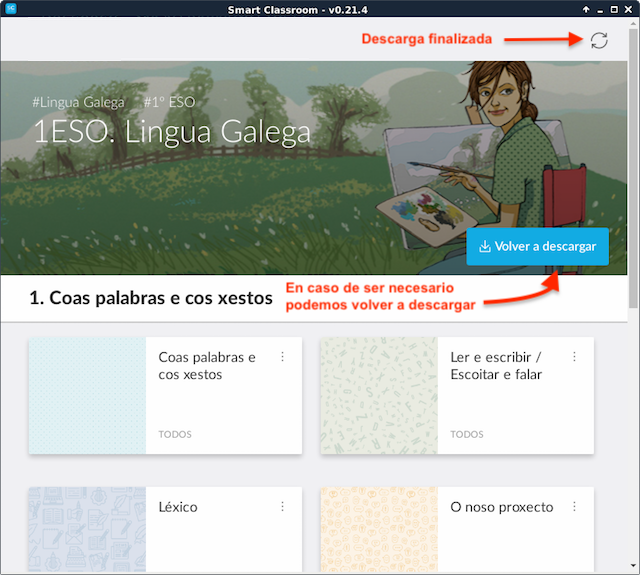
Task: Click the orange-pattern thumbnail of O noso proxecto card
Action: tap(379, 529)
